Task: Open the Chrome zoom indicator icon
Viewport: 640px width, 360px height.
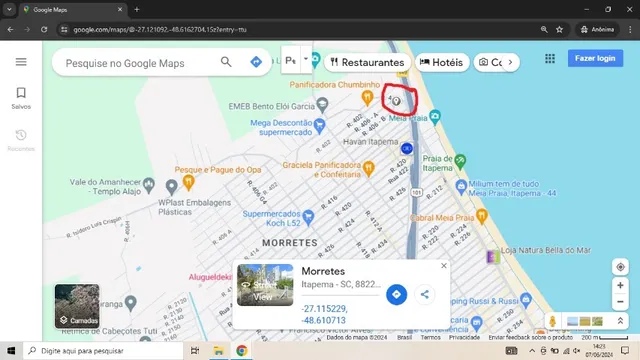Action: (x=544, y=29)
